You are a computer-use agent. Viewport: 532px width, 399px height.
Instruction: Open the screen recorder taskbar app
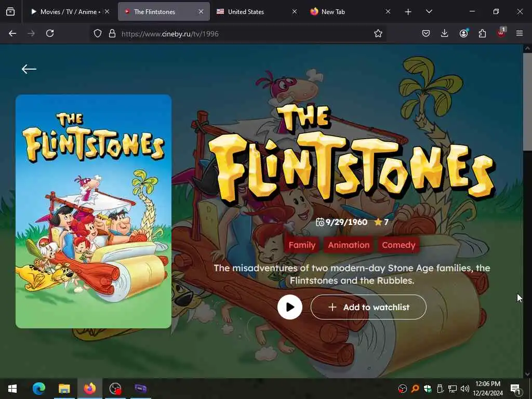[x=115, y=389]
